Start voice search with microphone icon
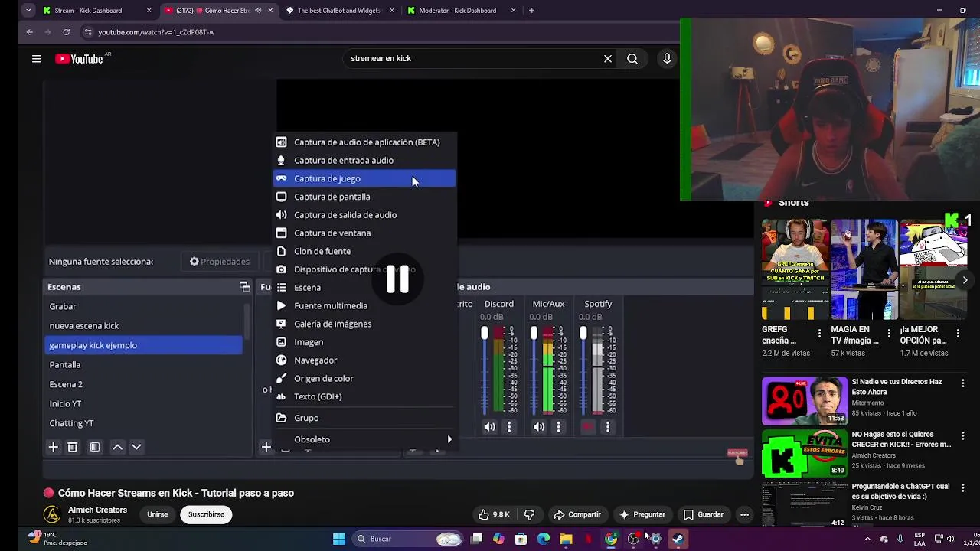Image resolution: width=980 pixels, height=551 pixels. (667, 58)
